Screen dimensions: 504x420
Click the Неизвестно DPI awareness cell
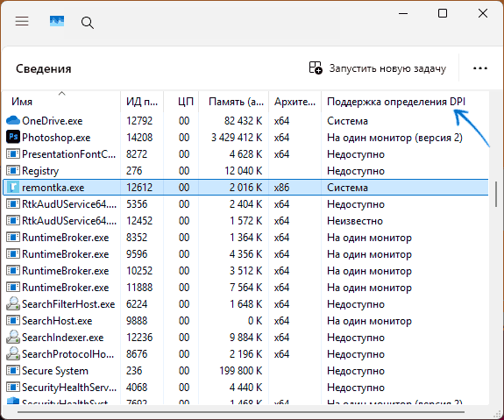pyautogui.click(x=355, y=221)
